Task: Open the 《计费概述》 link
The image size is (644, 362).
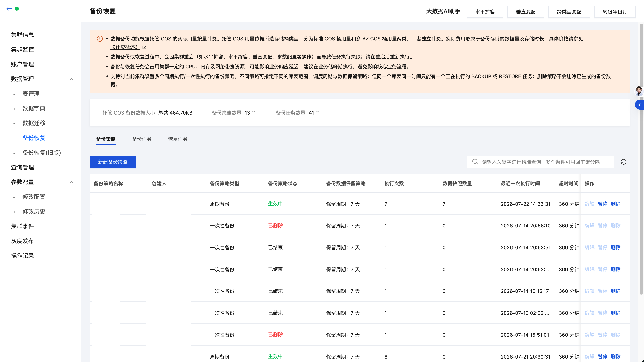Action: pos(125,47)
